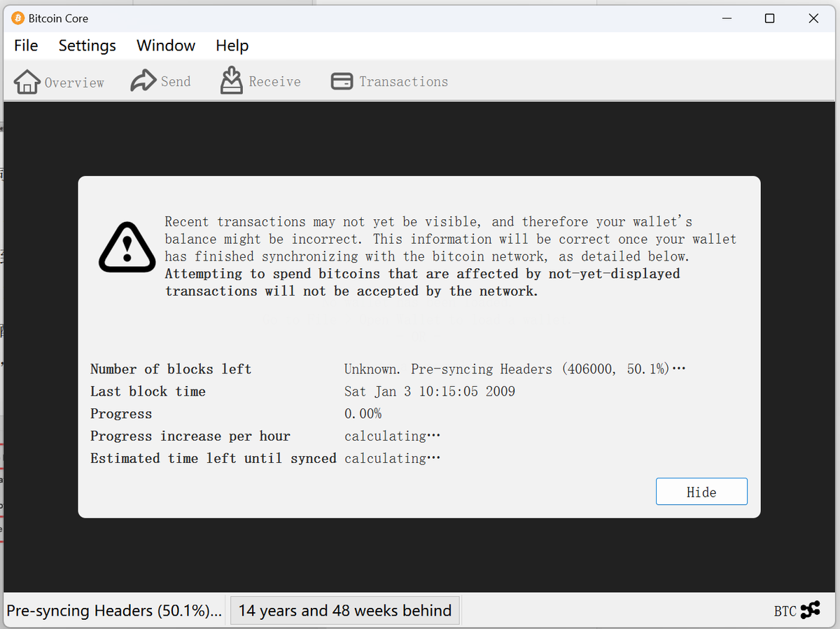Click the 'Sat Jan 3 10:15:05 2009' value
The width and height of the screenshot is (840, 629).
(430, 392)
